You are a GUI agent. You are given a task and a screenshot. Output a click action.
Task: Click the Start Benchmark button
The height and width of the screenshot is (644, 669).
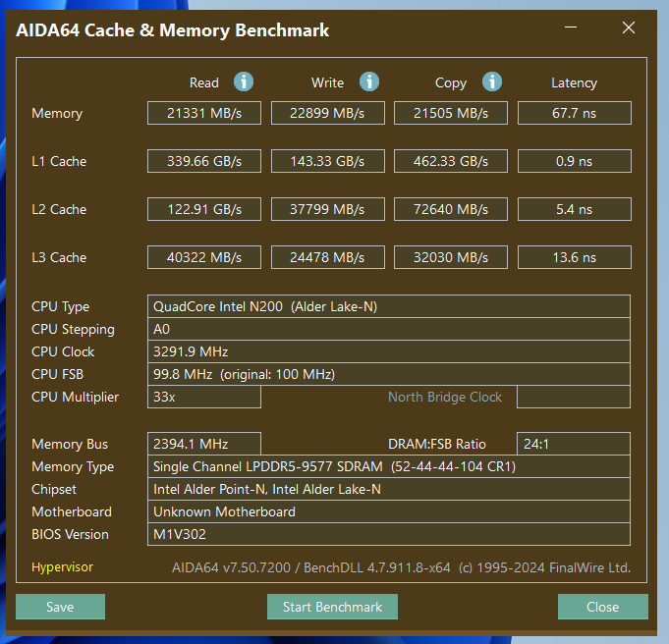click(332, 607)
